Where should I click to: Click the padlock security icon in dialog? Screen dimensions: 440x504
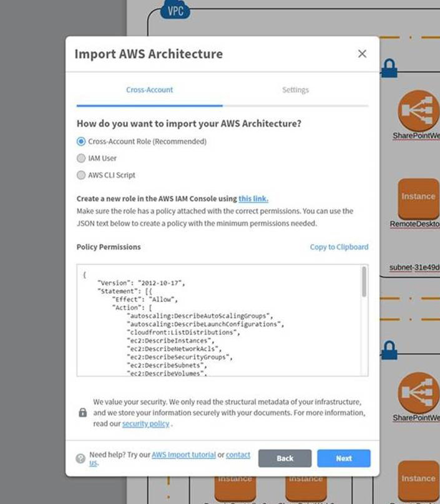coord(82,412)
